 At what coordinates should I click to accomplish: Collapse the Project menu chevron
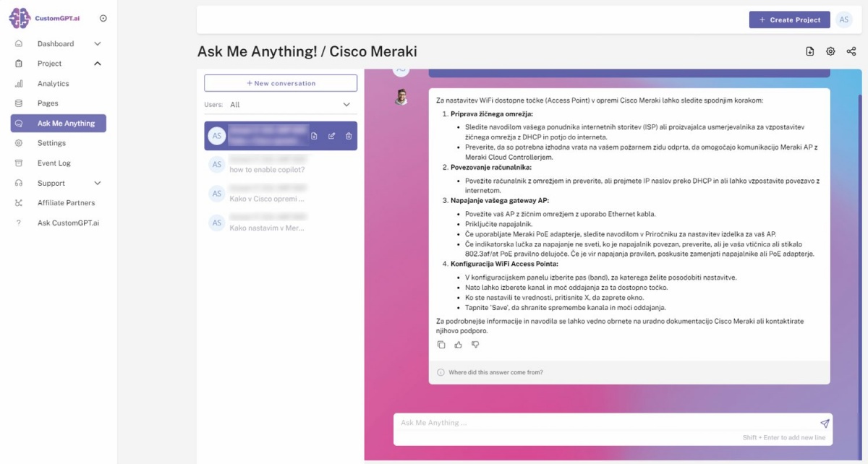[x=98, y=64]
